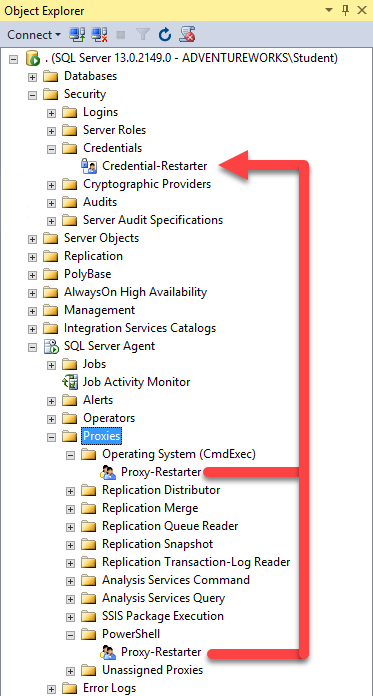373x696 pixels.
Task: Expand the Operators folder
Action: point(52,419)
